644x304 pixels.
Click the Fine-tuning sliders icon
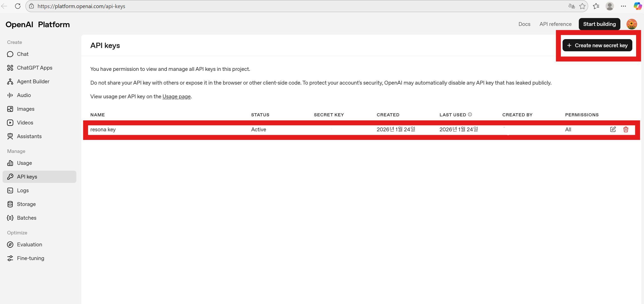pyautogui.click(x=10, y=258)
